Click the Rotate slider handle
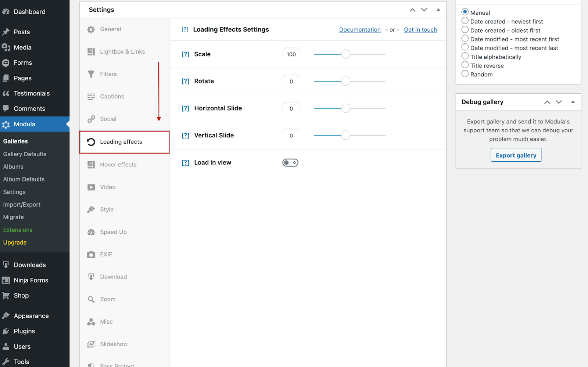Viewport: 588px width, 367px height. tap(345, 81)
